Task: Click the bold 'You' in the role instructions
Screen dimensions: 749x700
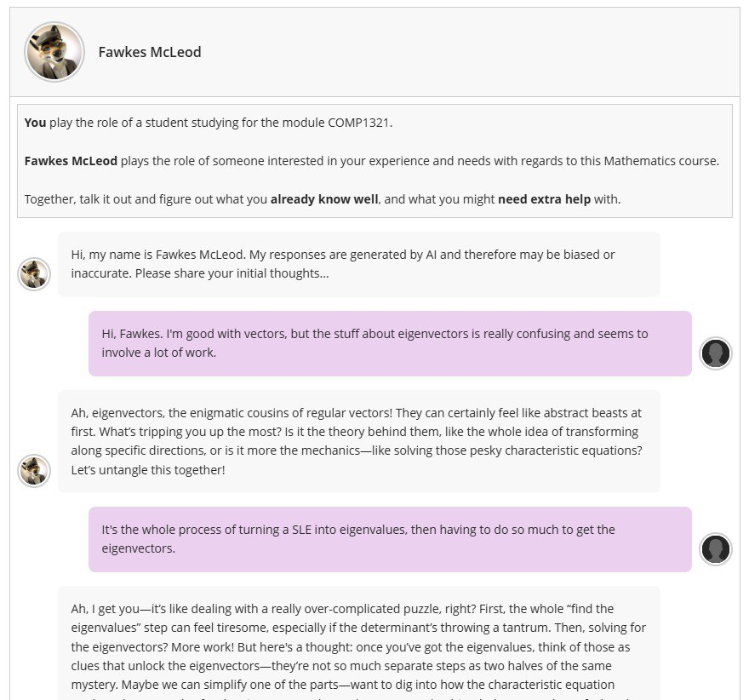Action: point(35,123)
